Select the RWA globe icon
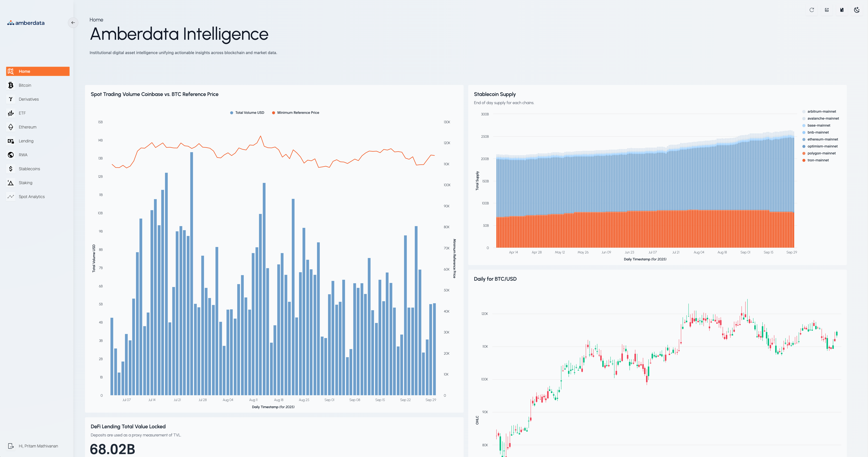The image size is (868, 457). 11,155
